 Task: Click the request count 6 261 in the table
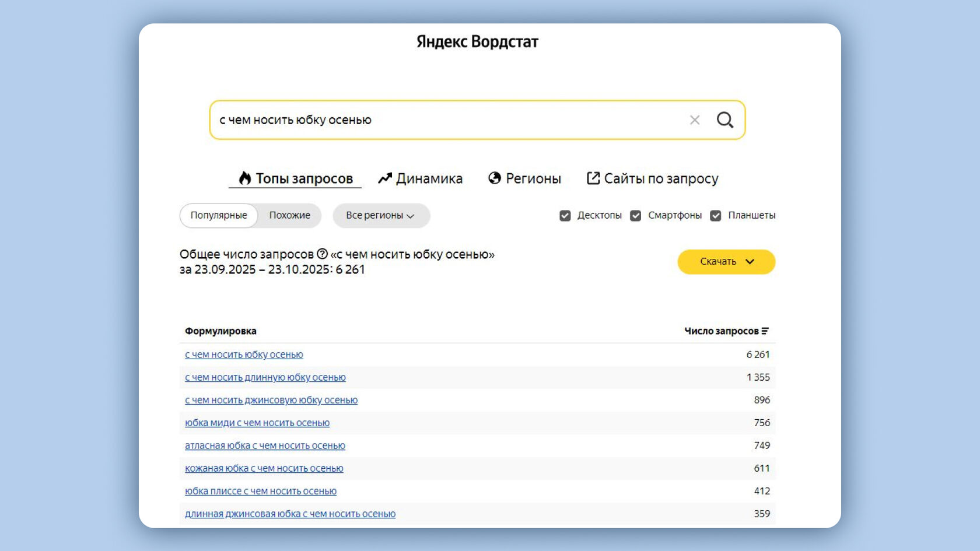758,355
